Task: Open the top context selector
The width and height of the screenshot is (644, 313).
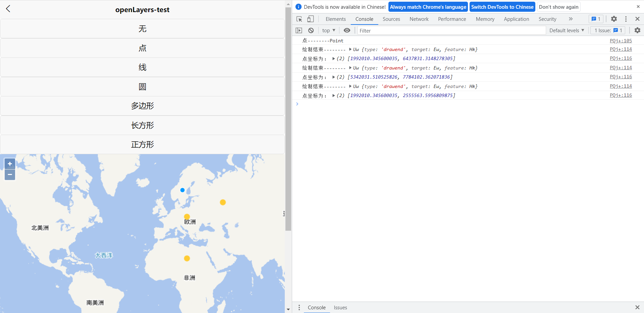Action: tap(329, 31)
